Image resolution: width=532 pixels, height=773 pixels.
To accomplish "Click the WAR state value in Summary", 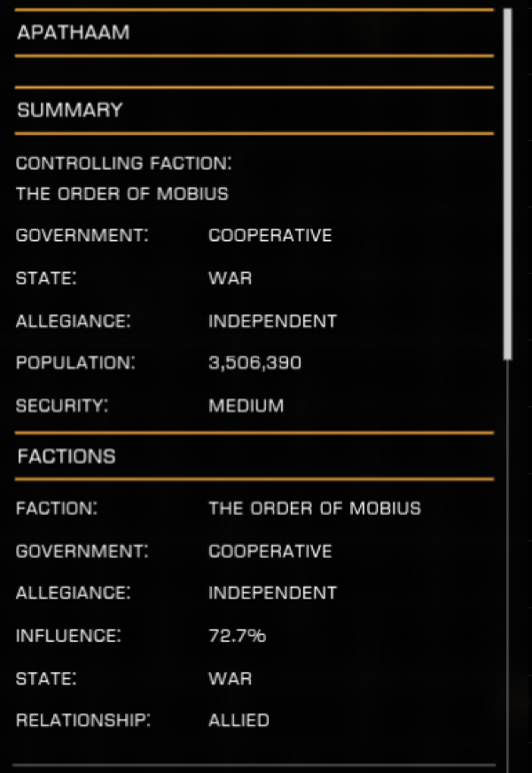I will 231,278.
